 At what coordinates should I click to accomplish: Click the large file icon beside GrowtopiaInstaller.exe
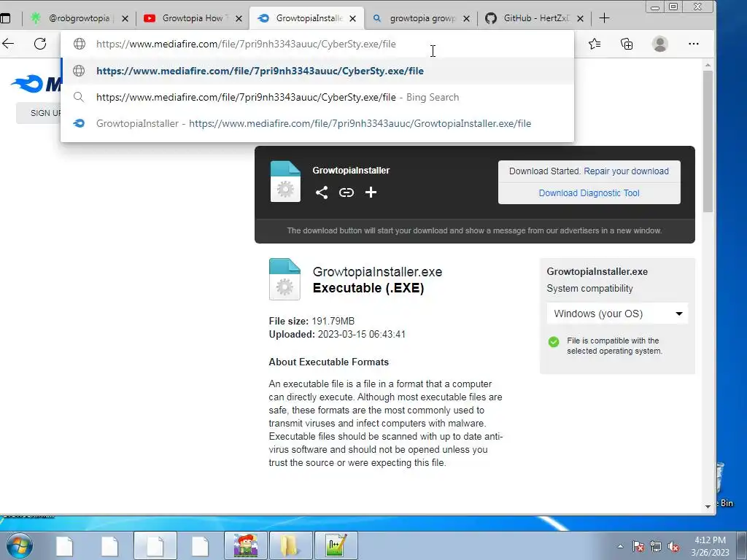coord(285,279)
